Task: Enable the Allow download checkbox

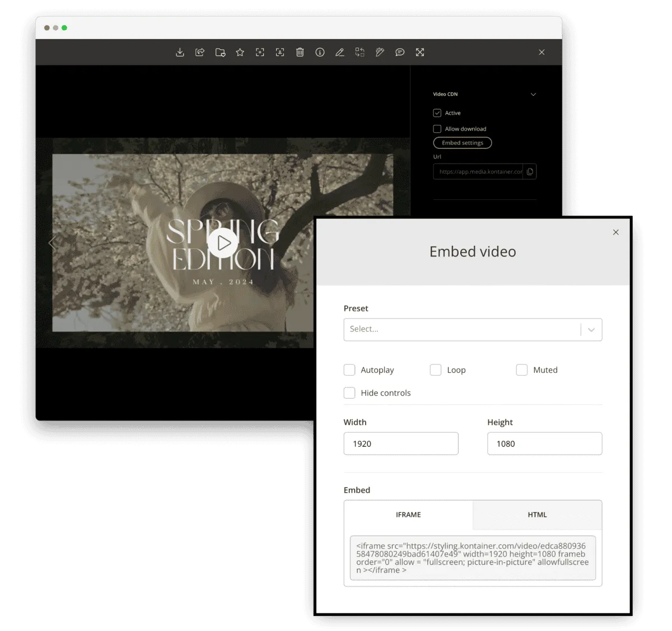Action: click(x=437, y=129)
